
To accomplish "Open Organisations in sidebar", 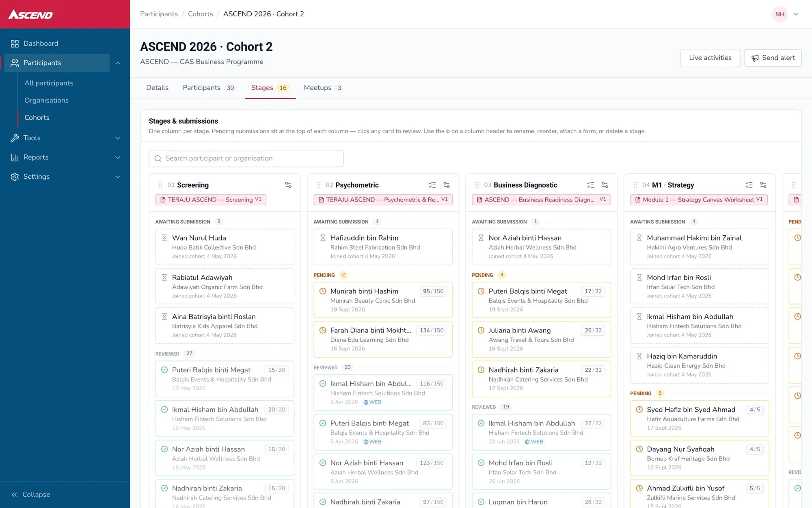I will pyautogui.click(x=46, y=100).
